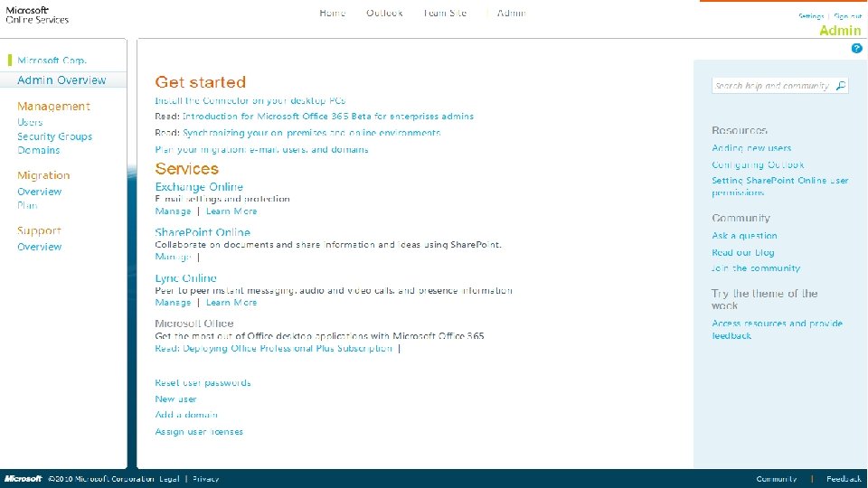Image resolution: width=868 pixels, height=488 pixels.
Task: Open the Admin tab
Action: pyautogui.click(x=511, y=13)
